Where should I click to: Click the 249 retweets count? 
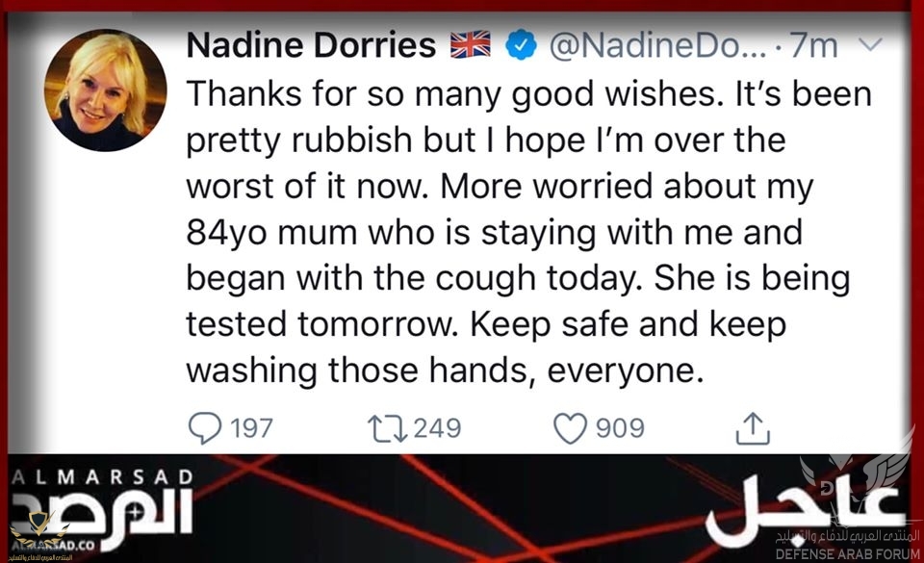click(437, 427)
